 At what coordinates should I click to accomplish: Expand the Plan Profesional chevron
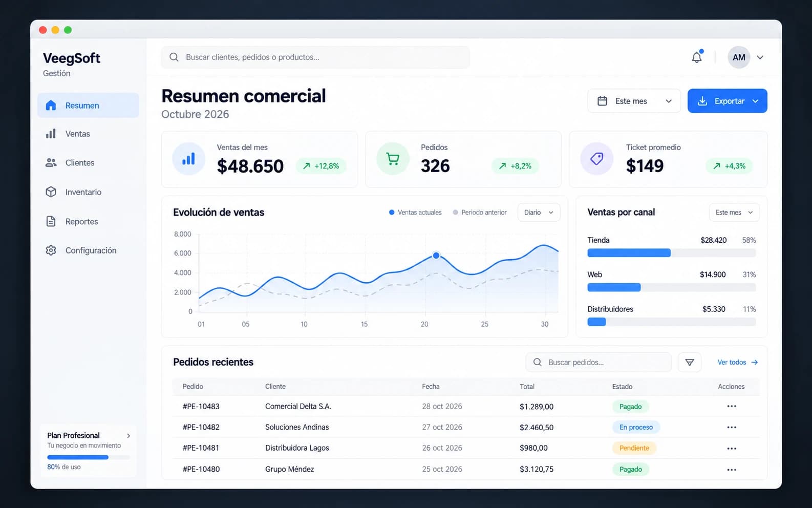click(129, 436)
